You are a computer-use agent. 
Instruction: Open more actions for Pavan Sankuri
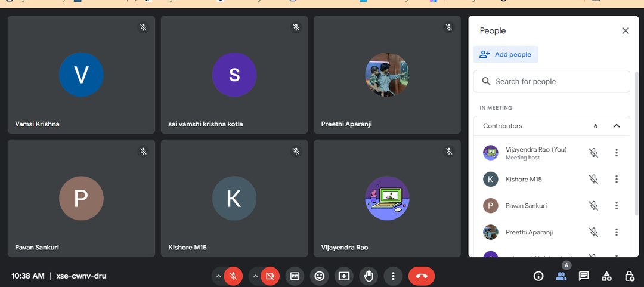[x=616, y=206]
